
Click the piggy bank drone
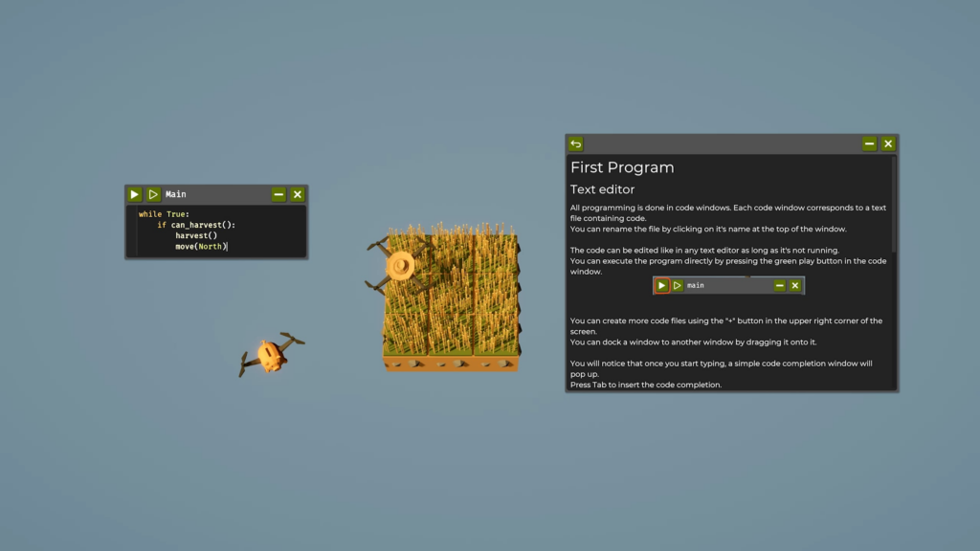point(271,354)
